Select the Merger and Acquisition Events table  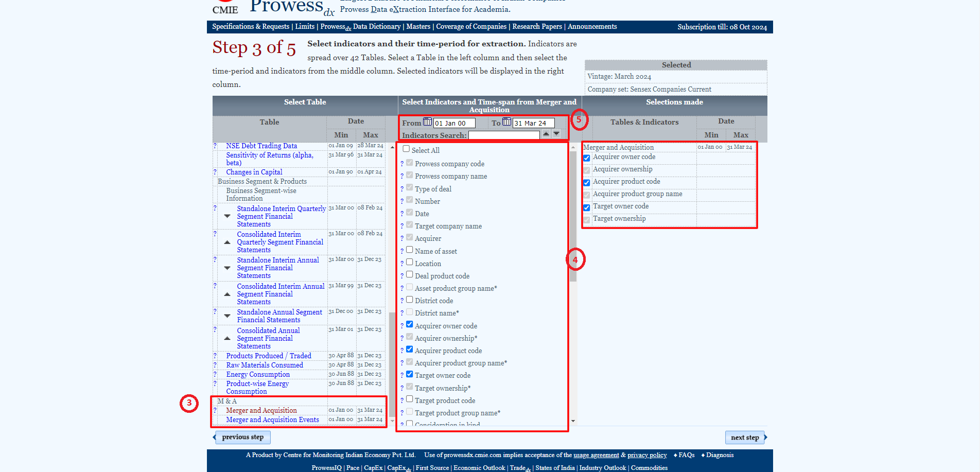[x=272, y=420]
